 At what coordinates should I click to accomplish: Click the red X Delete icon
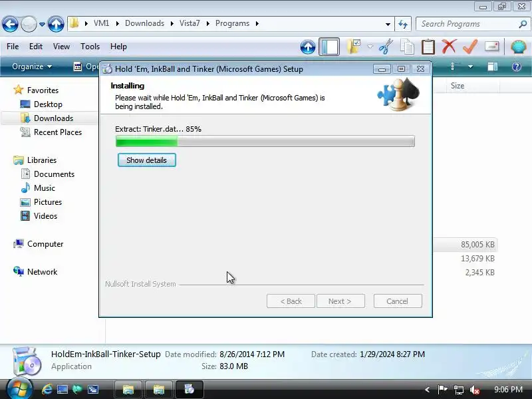[x=449, y=47]
